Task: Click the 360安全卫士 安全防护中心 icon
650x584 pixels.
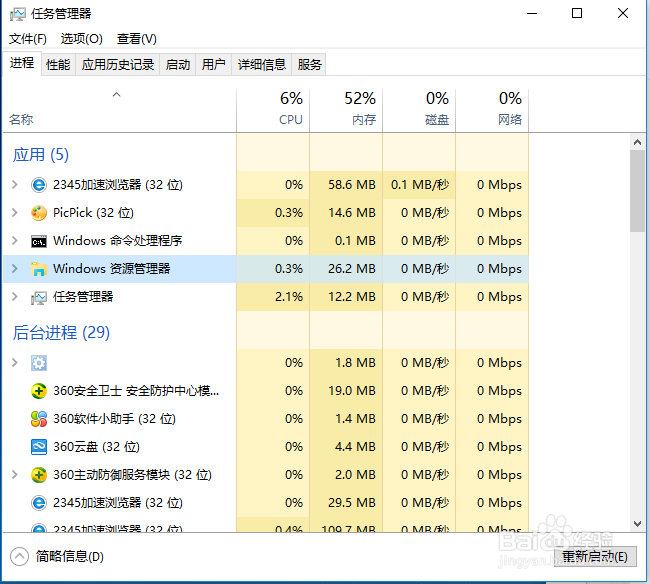Action: [39, 391]
